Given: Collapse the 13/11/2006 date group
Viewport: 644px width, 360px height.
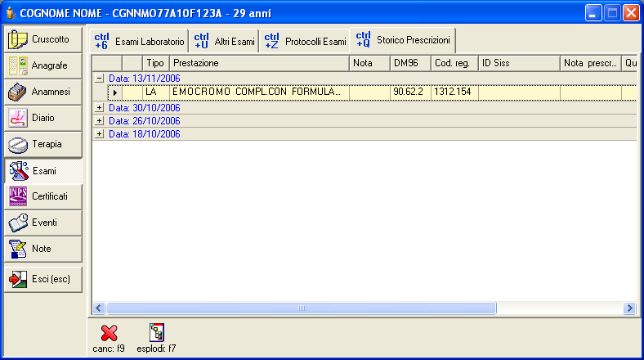Looking at the screenshot, I should click(100, 79).
